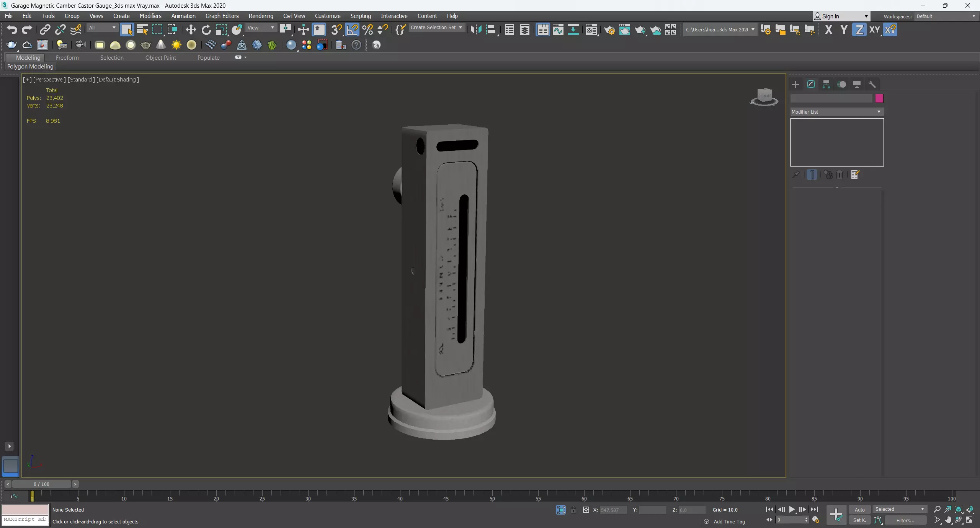Restrict transforms to the Z axis

pyautogui.click(x=859, y=29)
